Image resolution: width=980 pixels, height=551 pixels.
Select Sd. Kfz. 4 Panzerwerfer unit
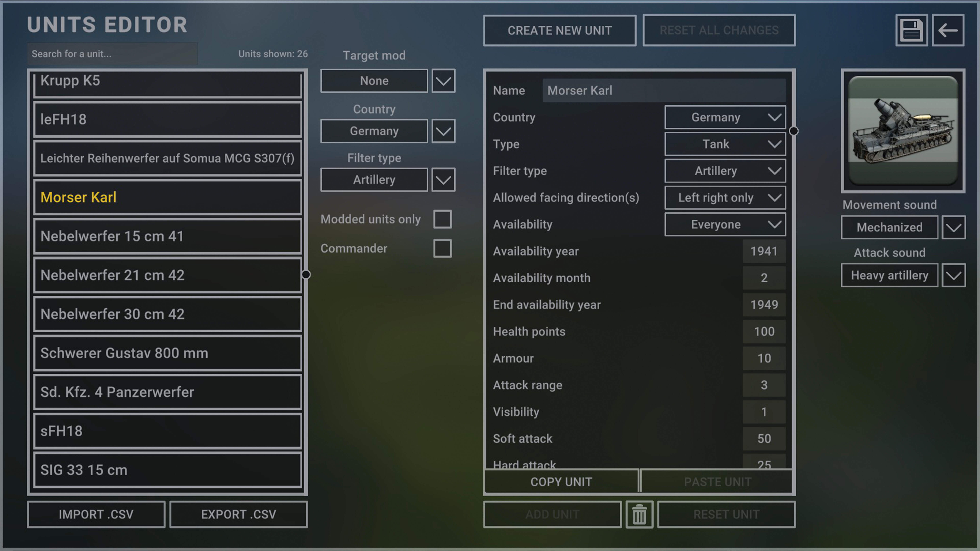pos(167,392)
